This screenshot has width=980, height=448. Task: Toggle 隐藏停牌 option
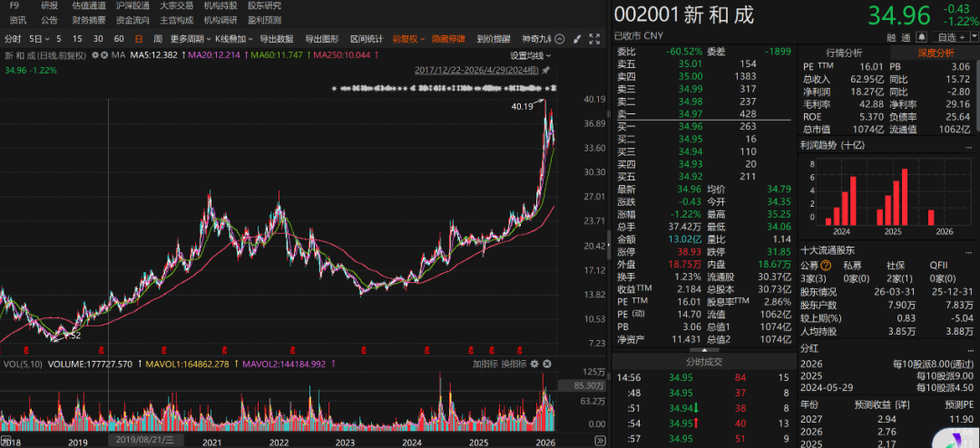(449, 39)
